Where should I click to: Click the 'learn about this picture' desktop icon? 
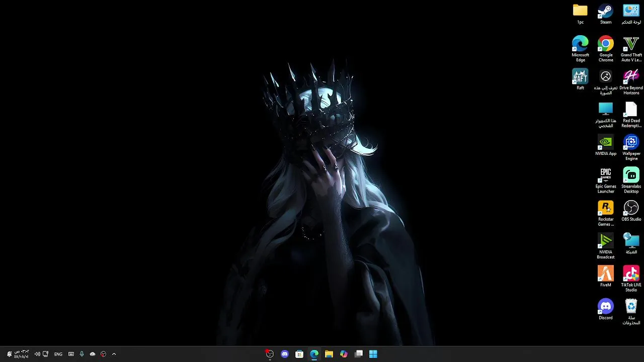pos(606,82)
